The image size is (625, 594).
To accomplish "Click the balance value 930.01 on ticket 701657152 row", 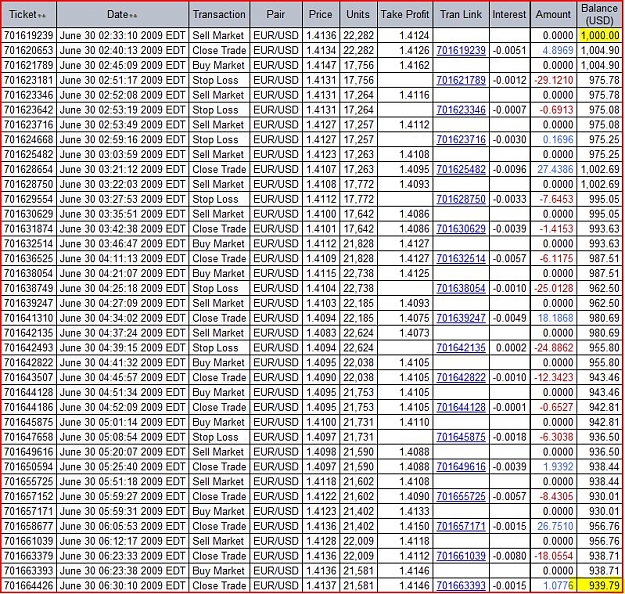I will tap(605, 497).
